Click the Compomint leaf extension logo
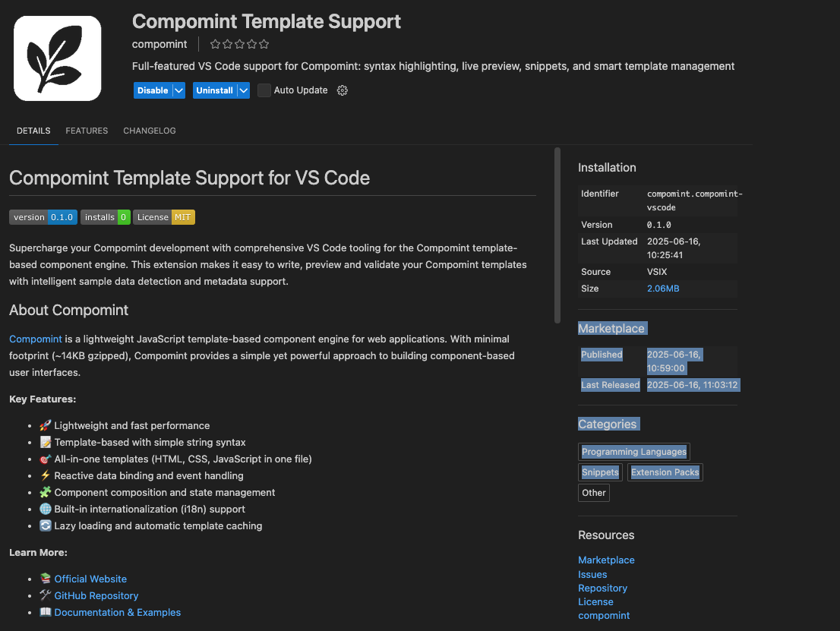 point(57,58)
